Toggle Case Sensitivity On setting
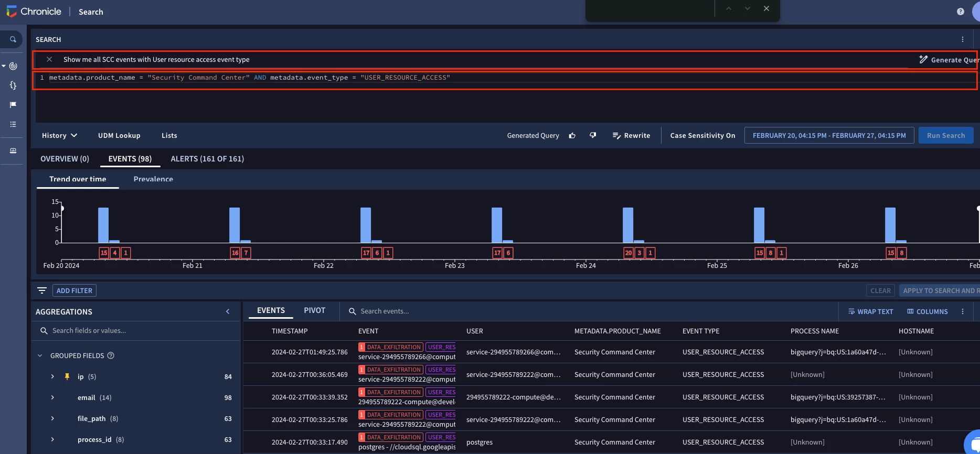 click(x=702, y=135)
